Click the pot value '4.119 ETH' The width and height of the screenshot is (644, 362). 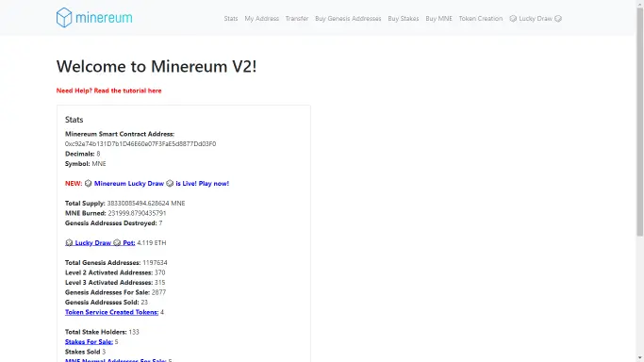[x=152, y=242]
